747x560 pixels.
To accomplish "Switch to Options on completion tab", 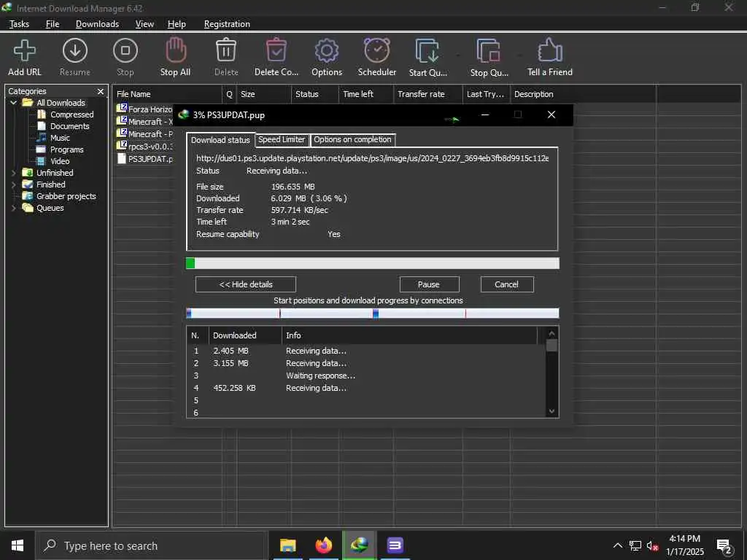I will click(x=352, y=139).
